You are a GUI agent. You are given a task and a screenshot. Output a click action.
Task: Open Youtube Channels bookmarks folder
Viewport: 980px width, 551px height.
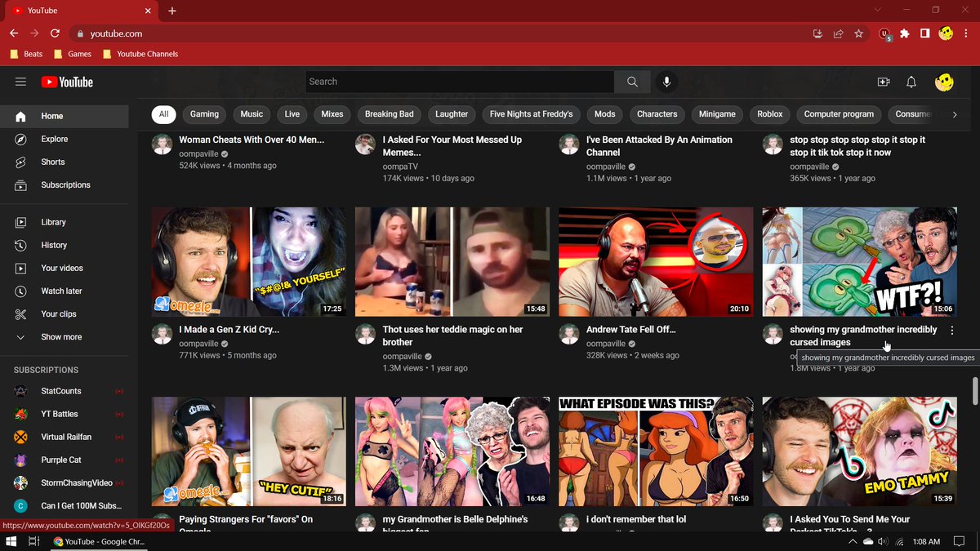[x=140, y=54]
